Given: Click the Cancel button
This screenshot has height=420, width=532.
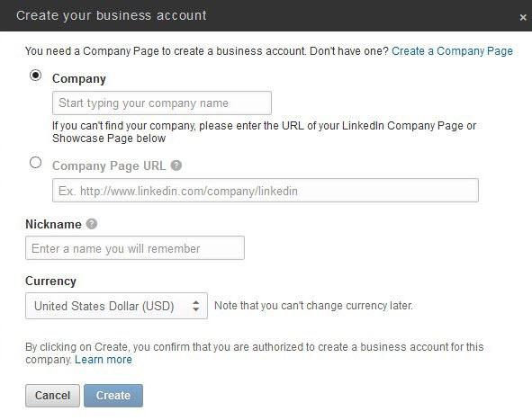Looking at the screenshot, I should pos(52,396).
